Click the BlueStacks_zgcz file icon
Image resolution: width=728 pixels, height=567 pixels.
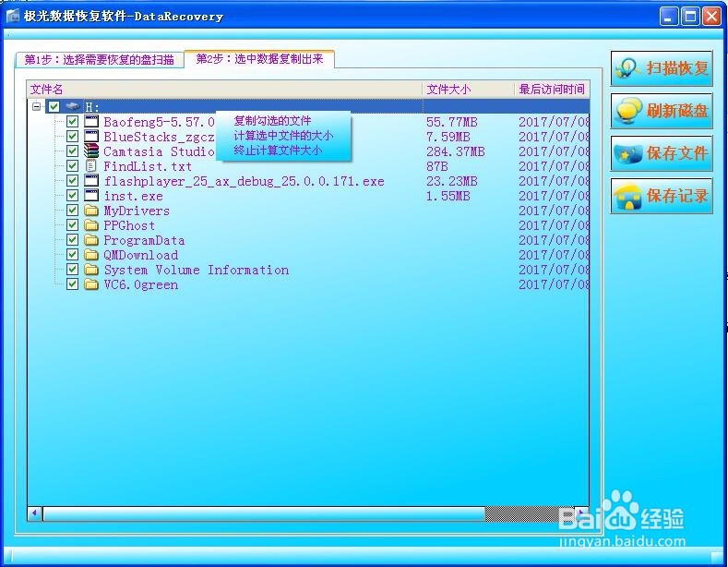91,137
